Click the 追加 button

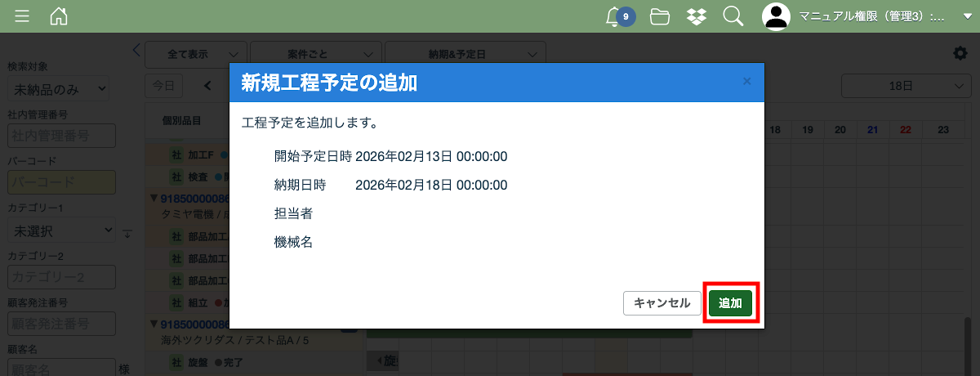coord(730,303)
